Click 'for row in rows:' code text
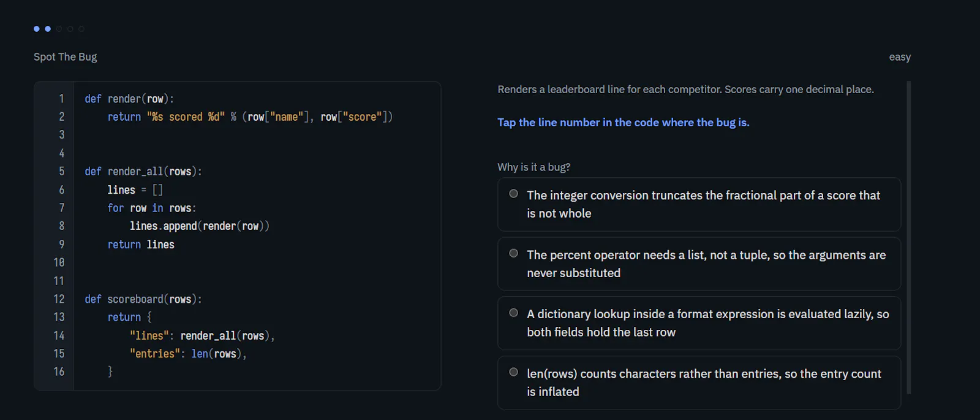This screenshot has width=980, height=420. click(x=152, y=208)
